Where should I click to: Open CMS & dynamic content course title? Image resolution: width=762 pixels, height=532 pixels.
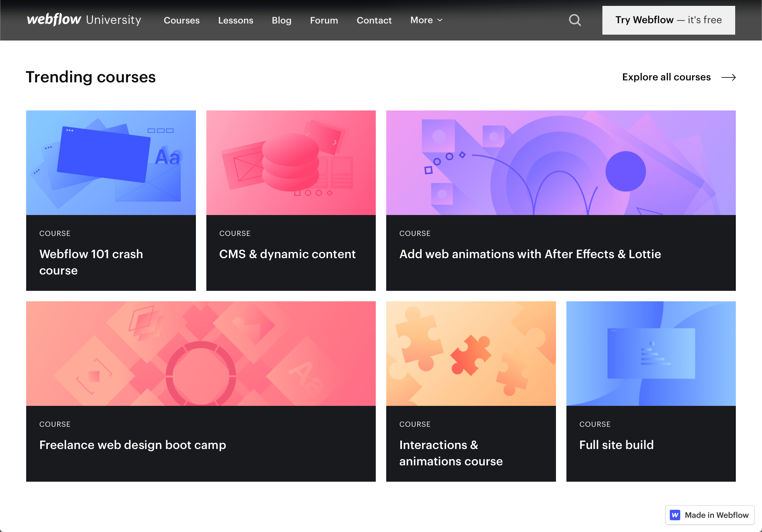tap(287, 254)
